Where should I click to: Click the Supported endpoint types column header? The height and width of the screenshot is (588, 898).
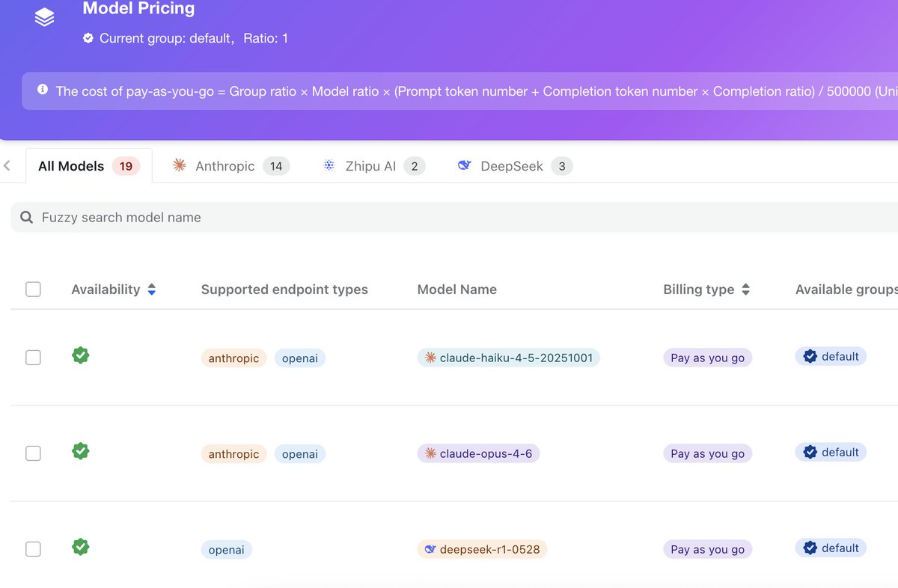[x=284, y=290]
